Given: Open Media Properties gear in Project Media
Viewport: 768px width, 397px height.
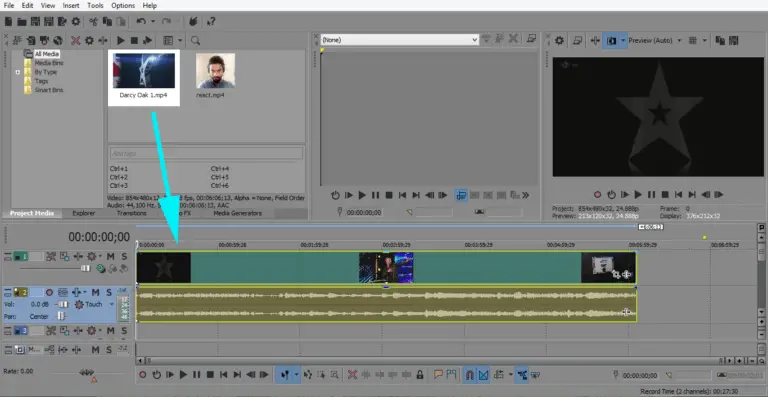Looking at the screenshot, I should pos(89,40).
